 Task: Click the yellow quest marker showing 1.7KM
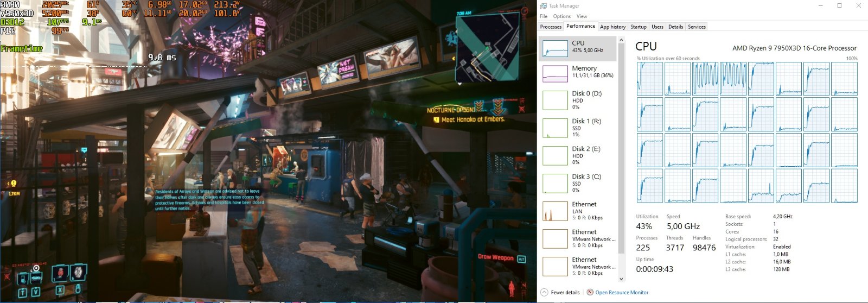(x=13, y=184)
